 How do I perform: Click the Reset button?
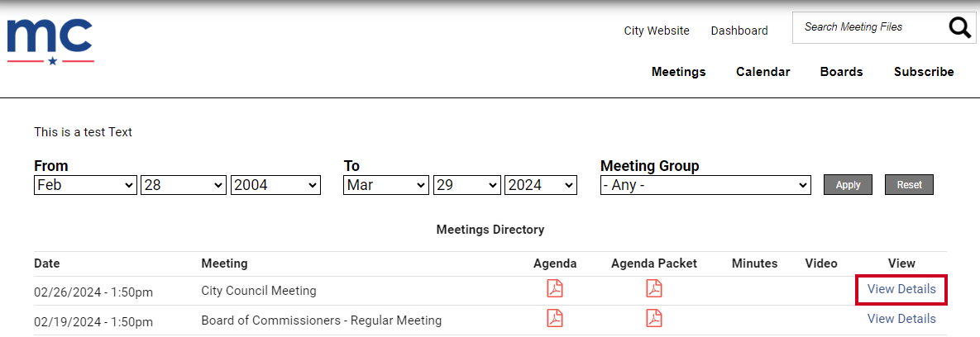click(x=910, y=185)
